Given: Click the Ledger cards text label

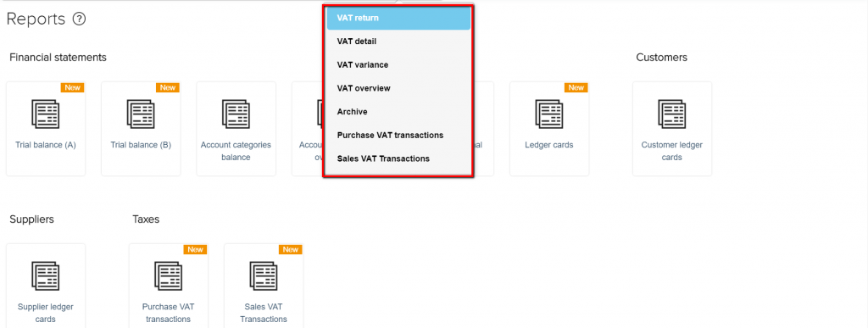Looking at the screenshot, I should click(x=549, y=146).
